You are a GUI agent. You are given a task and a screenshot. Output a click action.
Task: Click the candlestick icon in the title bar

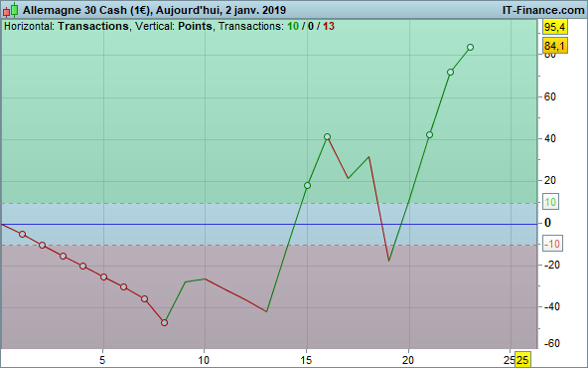pos(11,10)
